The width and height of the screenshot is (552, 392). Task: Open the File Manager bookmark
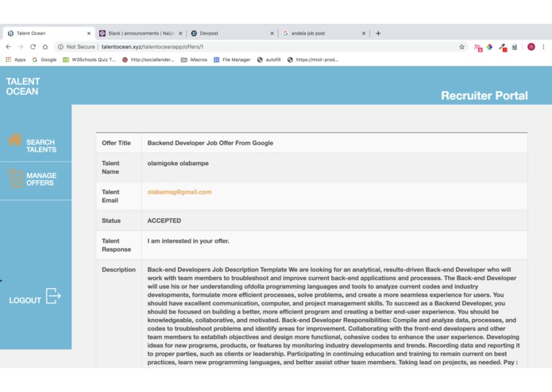pyautogui.click(x=232, y=60)
